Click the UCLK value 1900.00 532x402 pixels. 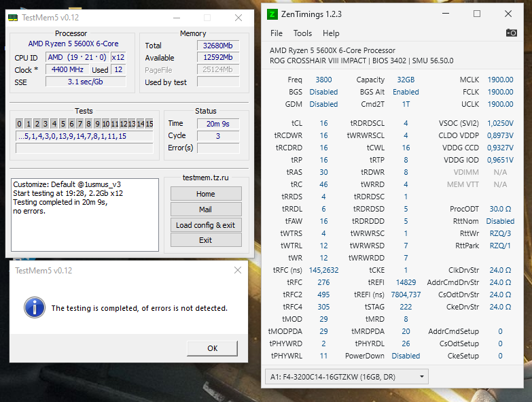click(501, 104)
